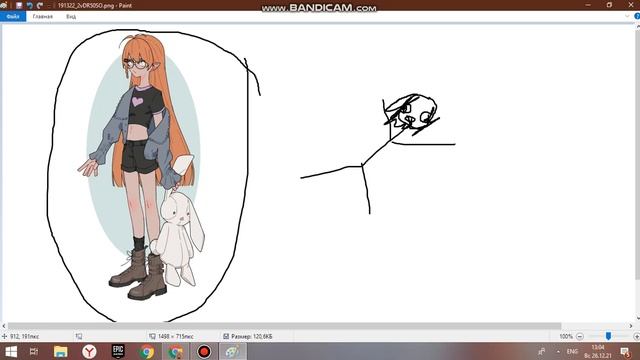Click the file size 'Размер: 120,6КБ' text
The image size is (640, 360).
click(251, 336)
